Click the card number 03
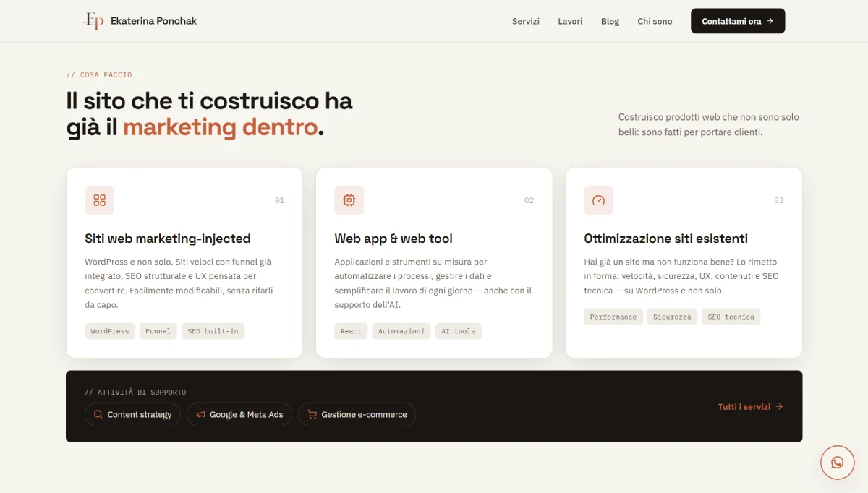Image resolution: width=868 pixels, height=493 pixels. click(778, 200)
